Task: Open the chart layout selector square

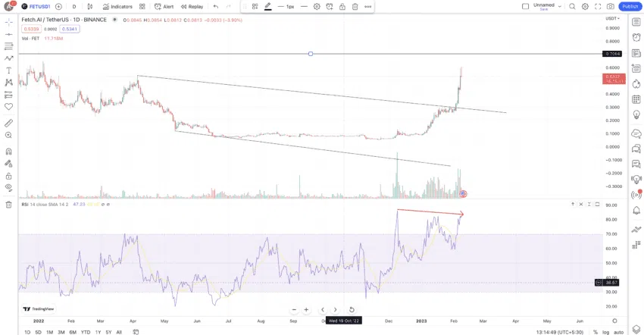Action: tap(525, 6)
